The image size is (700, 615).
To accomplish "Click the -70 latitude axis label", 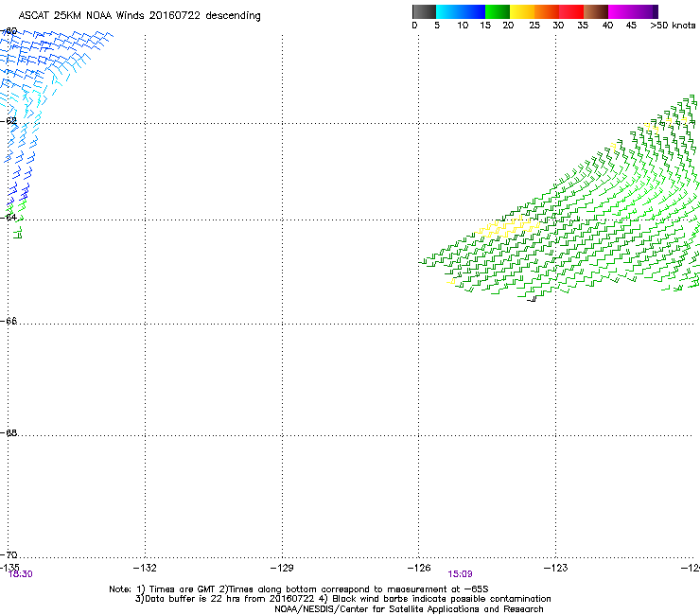I will pyautogui.click(x=9, y=554).
